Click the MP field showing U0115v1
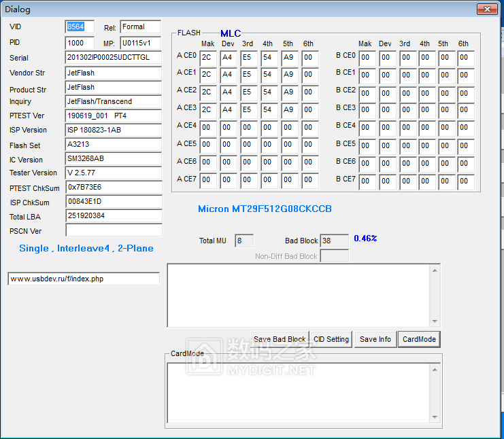The image size is (504, 439). pyautogui.click(x=141, y=43)
